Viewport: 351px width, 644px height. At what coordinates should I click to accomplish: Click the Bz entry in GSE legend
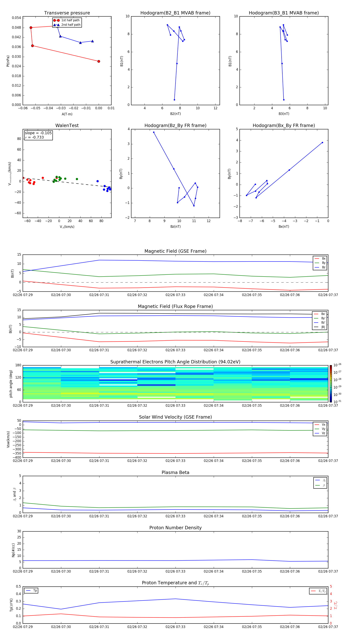(320, 267)
